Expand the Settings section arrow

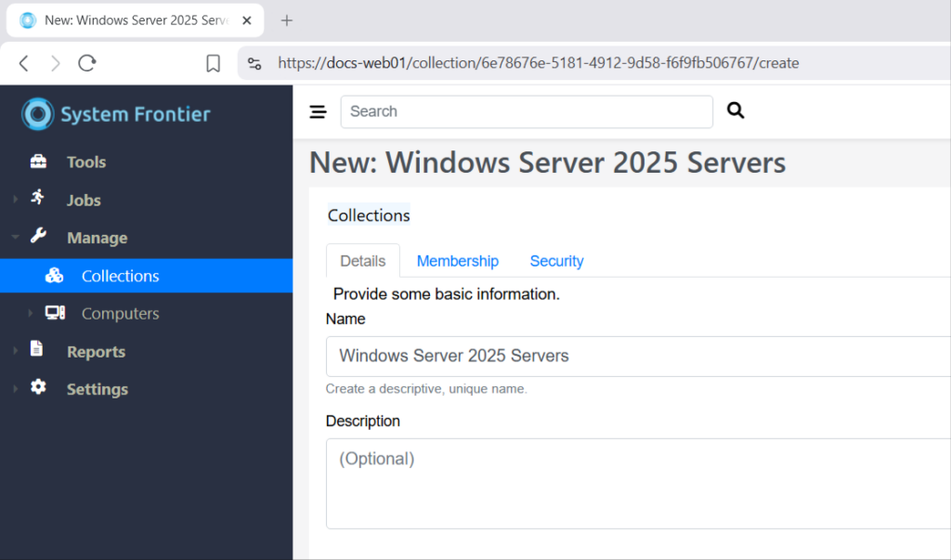[x=15, y=389]
